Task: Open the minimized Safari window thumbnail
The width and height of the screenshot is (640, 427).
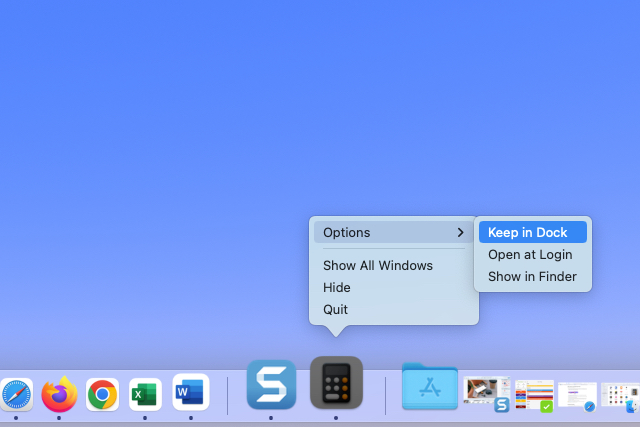Action: click(x=578, y=396)
